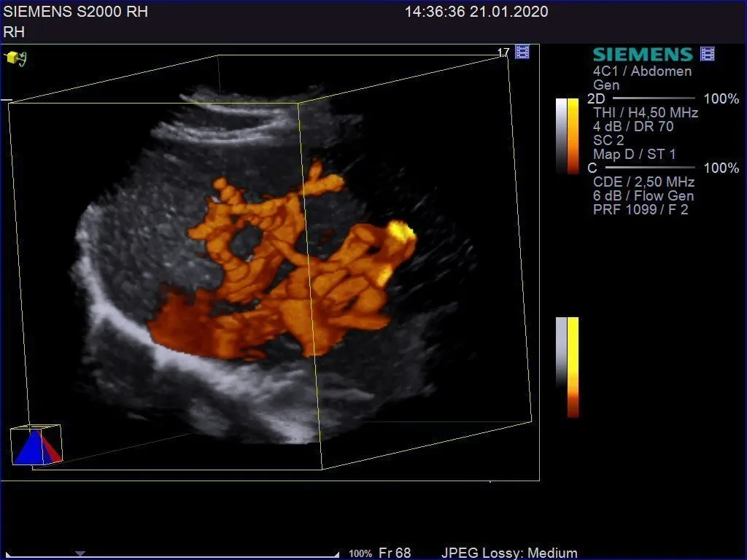Click the lower grayscale scale bar
Image resolution: width=747 pixels, height=560 pixels.
coord(560,351)
